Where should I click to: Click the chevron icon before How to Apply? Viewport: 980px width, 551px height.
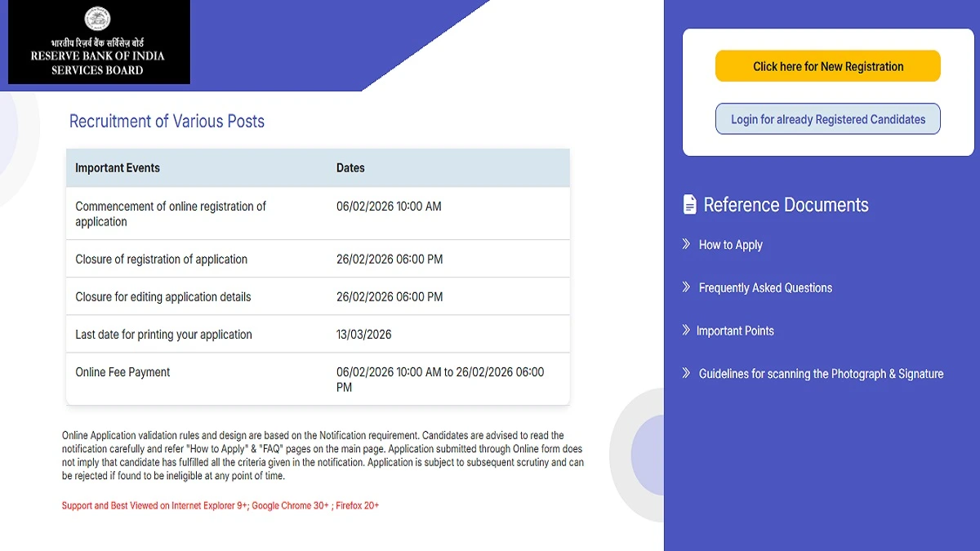[x=686, y=244]
